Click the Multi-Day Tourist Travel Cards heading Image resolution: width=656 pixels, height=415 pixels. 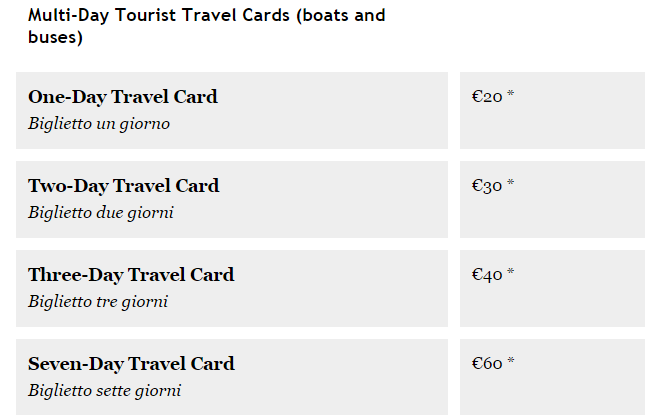[x=207, y=26]
